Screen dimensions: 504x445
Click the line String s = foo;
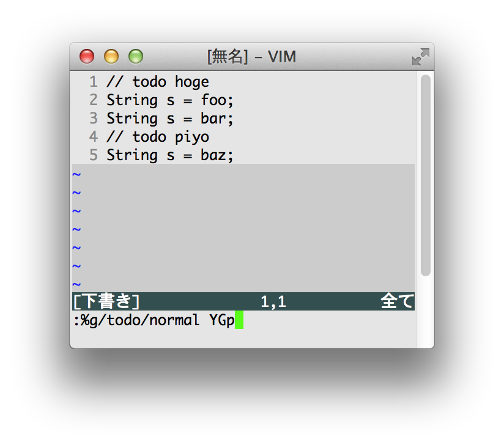click(169, 100)
